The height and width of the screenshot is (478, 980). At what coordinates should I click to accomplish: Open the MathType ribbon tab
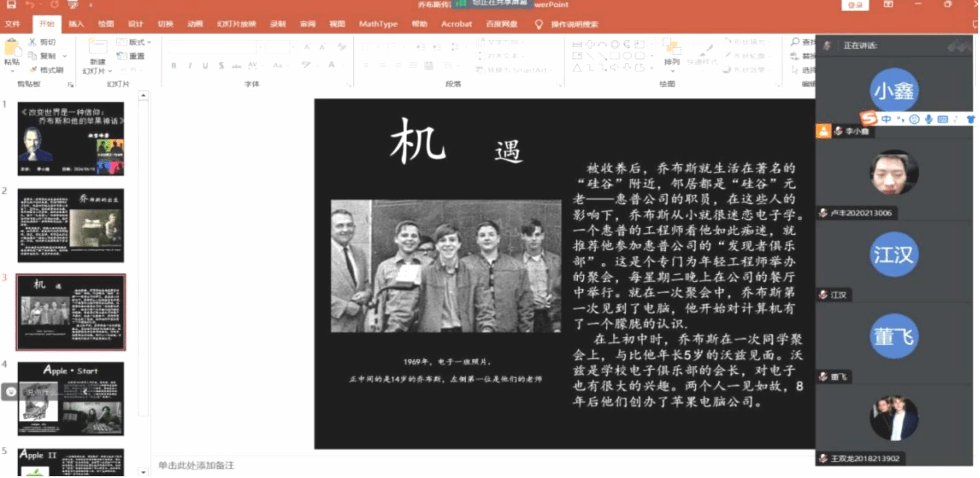[x=378, y=24]
